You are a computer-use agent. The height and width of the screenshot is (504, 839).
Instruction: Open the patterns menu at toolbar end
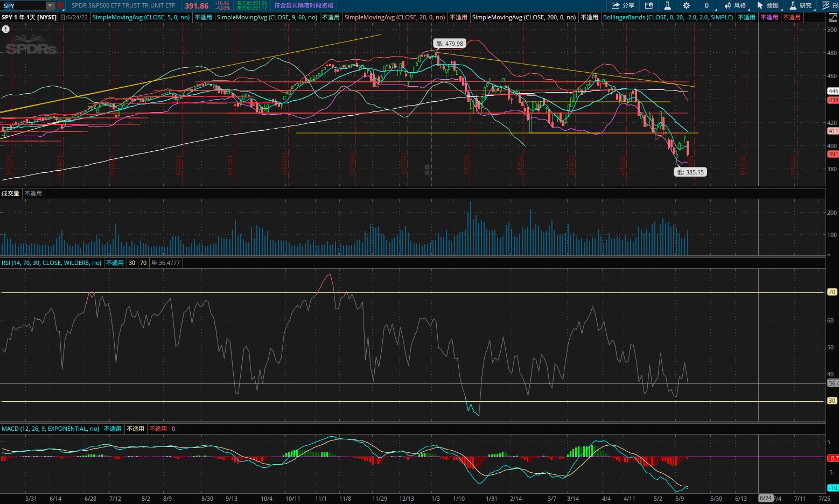pyautogui.click(x=830, y=5)
